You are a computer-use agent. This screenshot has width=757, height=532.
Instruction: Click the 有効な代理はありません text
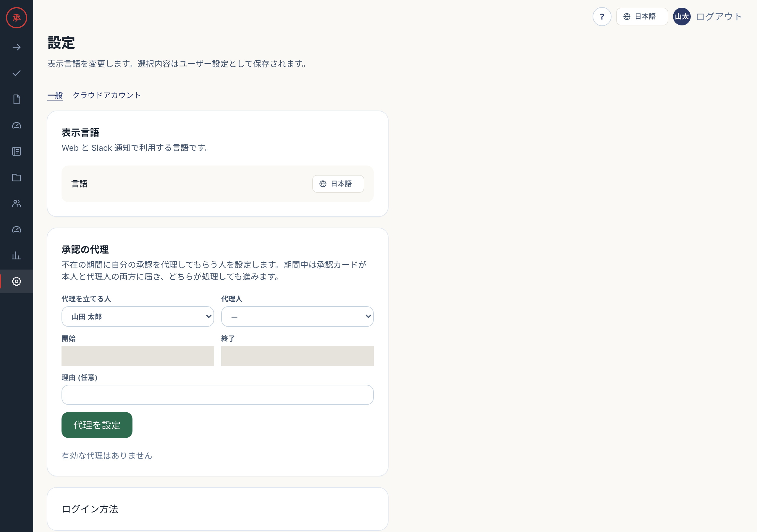pyautogui.click(x=107, y=455)
